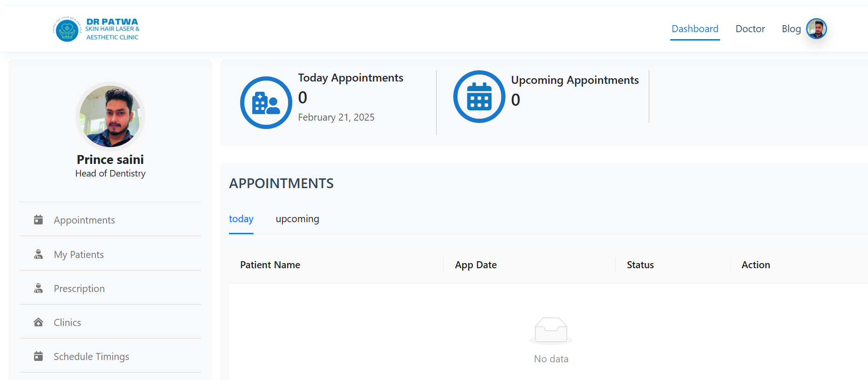Viewport: 868px width, 380px height.
Task: Click the Today Appointments hospital icon
Action: (x=266, y=102)
